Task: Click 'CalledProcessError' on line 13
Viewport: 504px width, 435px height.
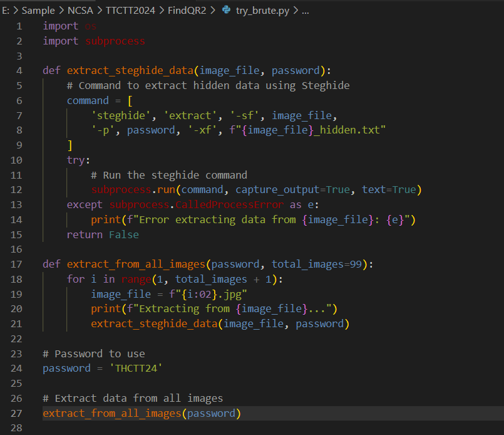Action: point(230,204)
